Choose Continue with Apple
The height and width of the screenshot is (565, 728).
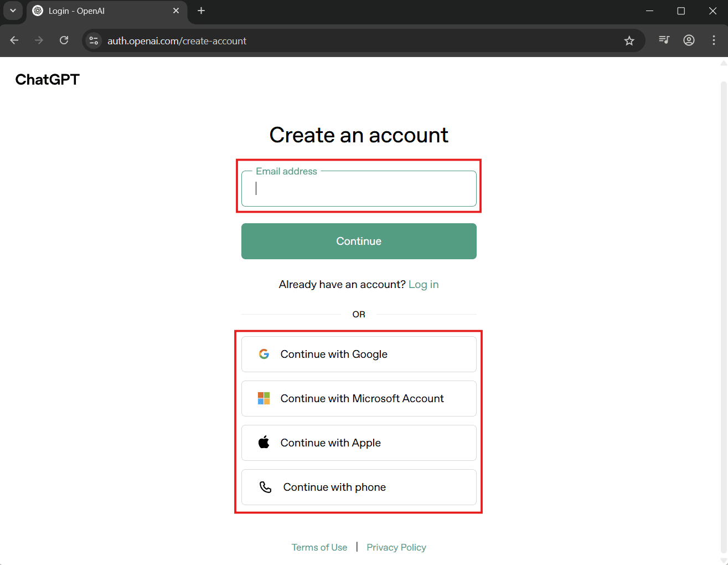[359, 443]
